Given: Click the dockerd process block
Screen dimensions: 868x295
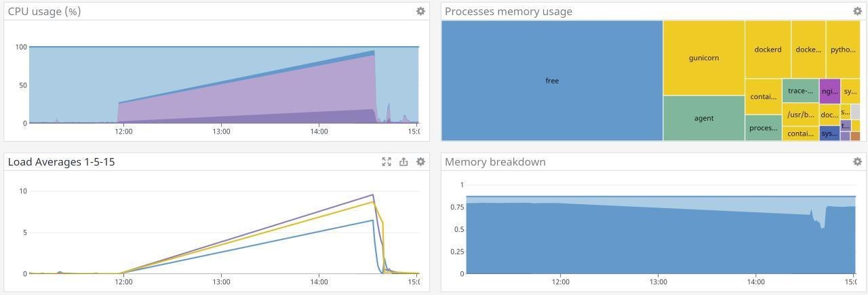Looking at the screenshot, I should tap(768, 50).
